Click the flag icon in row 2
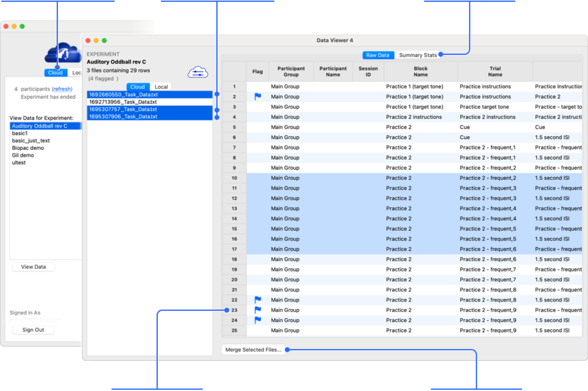The width and height of the screenshot is (588, 391). coord(258,97)
